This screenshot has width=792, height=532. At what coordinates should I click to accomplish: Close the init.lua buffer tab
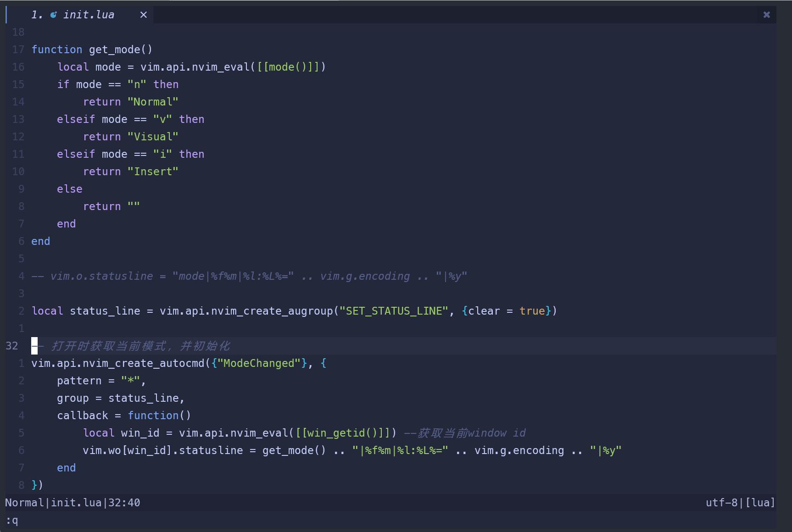(144, 15)
